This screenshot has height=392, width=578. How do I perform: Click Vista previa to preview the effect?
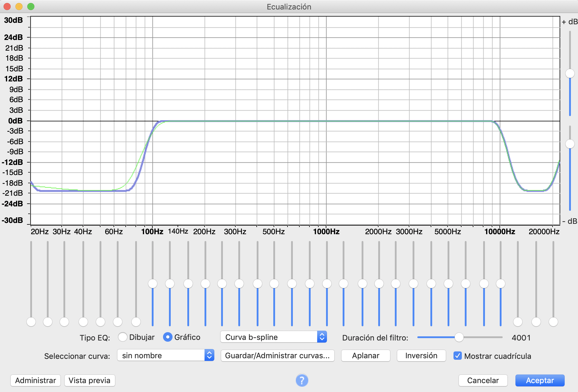pos(90,380)
